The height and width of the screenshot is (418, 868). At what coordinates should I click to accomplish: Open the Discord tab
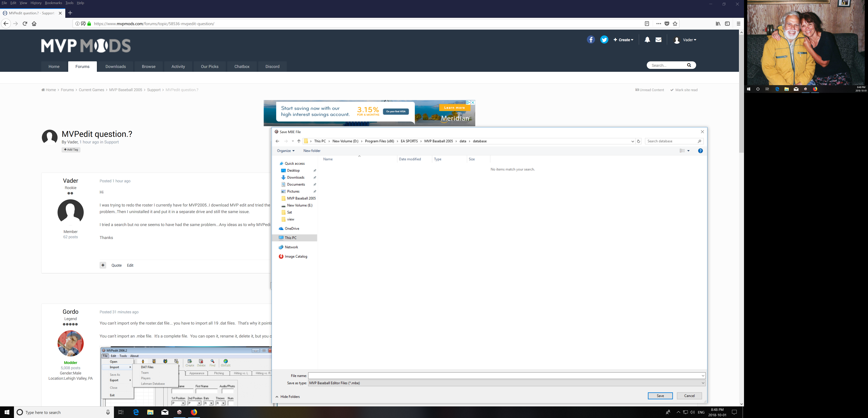[x=272, y=67]
